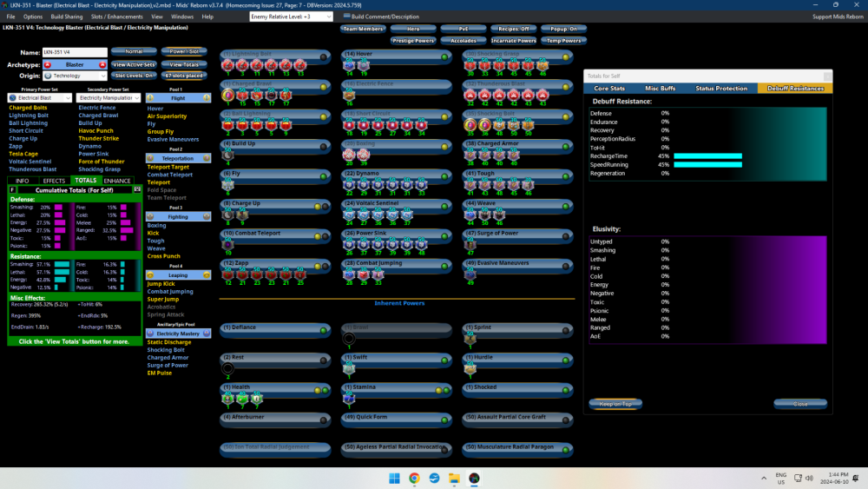The width and height of the screenshot is (868, 489).
Task: Open File Explorer from the taskbar
Action: click(x=454, y=479)
